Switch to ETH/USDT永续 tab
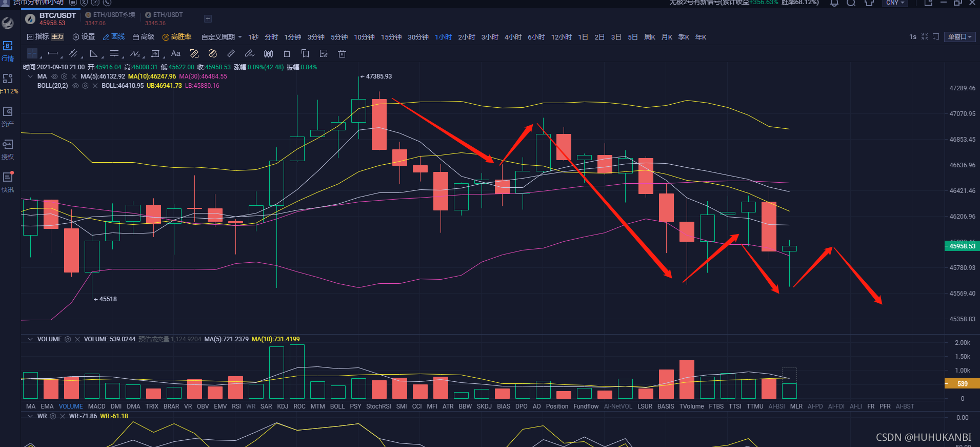Screen dimensions: 980x447 [110, 19]
